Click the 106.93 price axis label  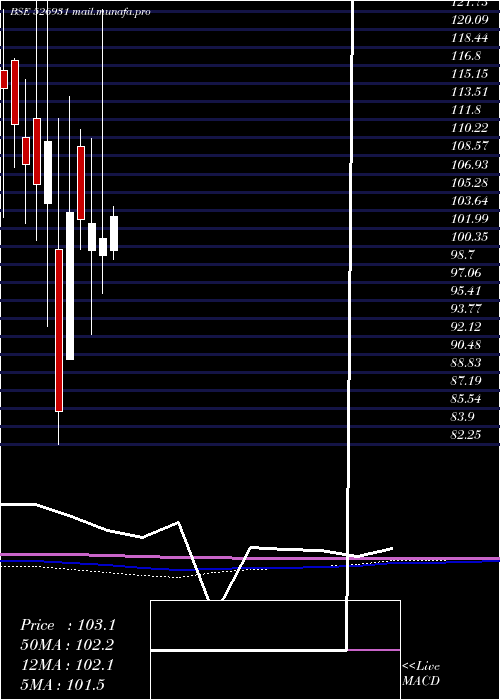[469, 165]
